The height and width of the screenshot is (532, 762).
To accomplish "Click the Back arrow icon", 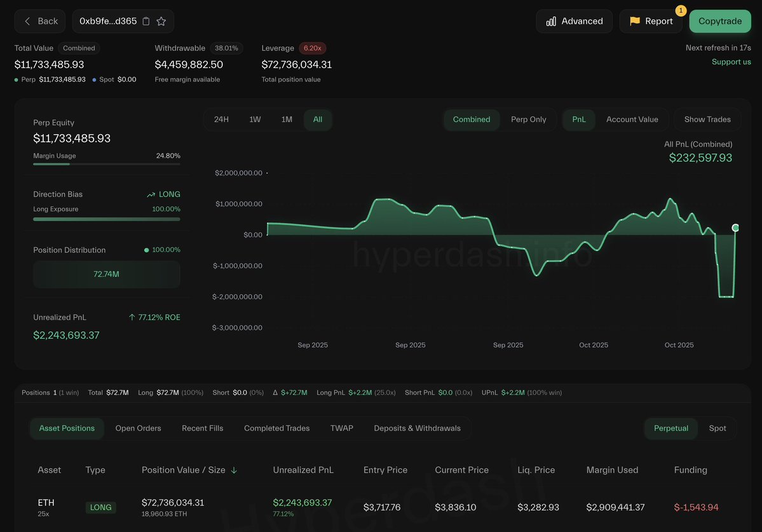I will (27, 22).
